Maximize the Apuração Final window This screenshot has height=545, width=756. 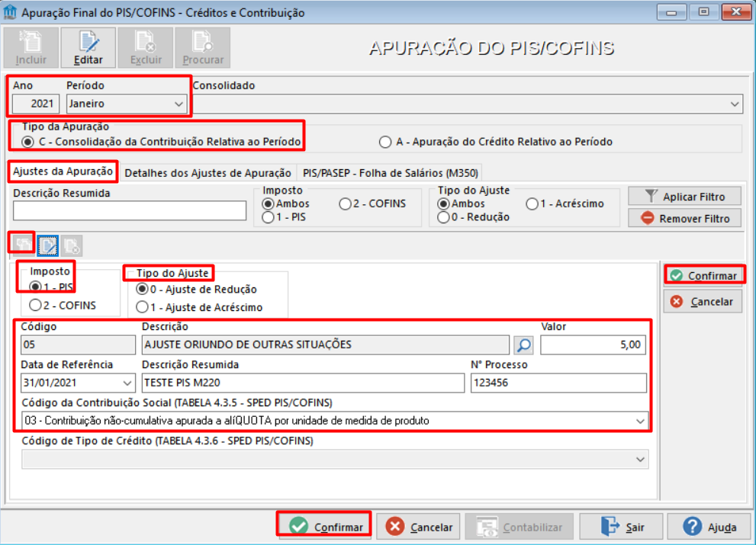coord(704,12)
